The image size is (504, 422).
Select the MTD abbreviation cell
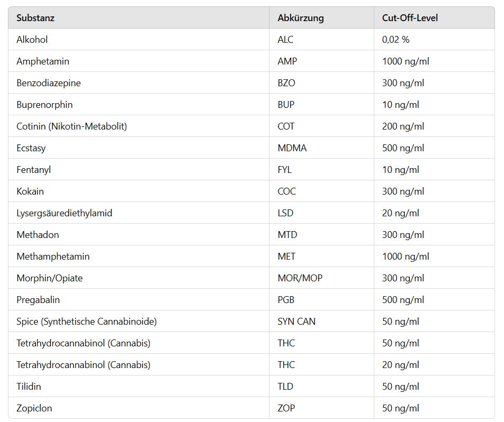click(x=286, y=235)
